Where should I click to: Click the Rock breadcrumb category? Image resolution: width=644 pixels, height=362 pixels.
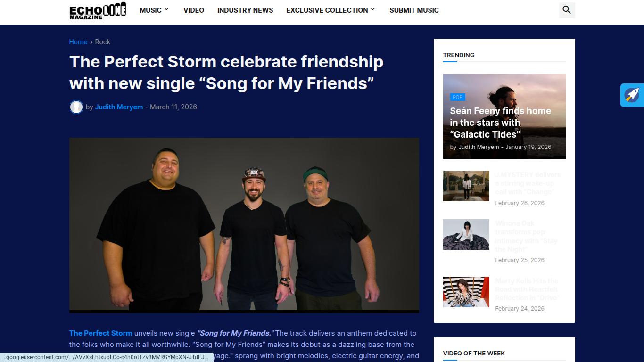[103, 42]
